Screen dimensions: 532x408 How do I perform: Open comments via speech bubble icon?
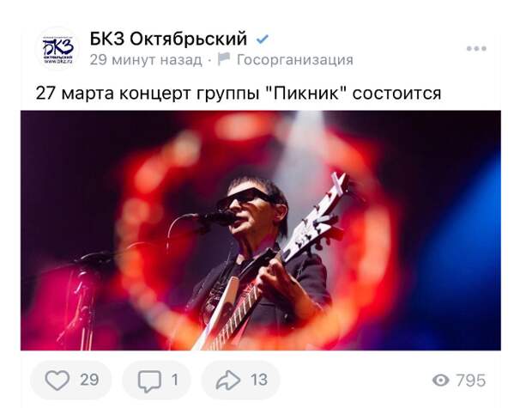tap(149, 381)
